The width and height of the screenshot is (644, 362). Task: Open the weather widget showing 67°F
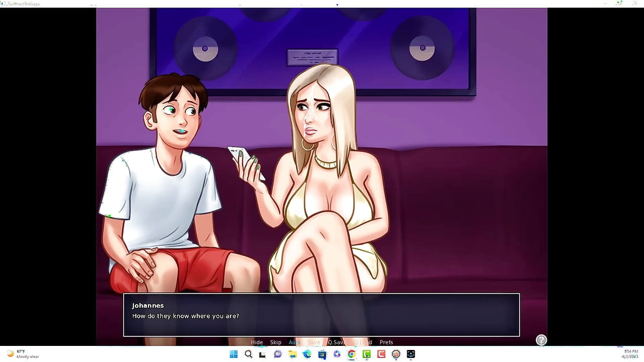23,354
